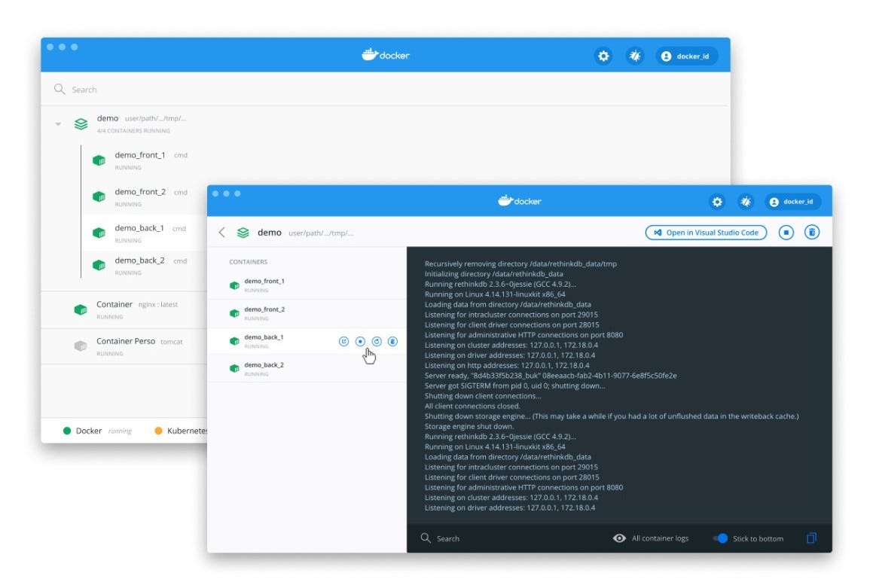Toggle Stick to bottom for logs
This screenshot has height=588, width=873.
(x=719, y=538)
